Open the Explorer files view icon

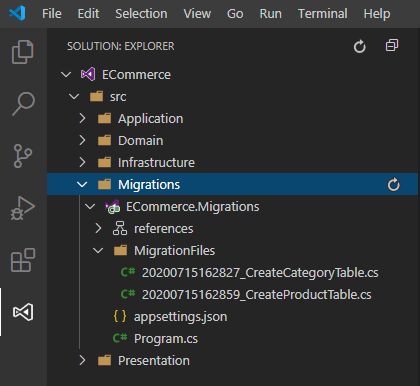pyautogui.click(x=23, y=52)
